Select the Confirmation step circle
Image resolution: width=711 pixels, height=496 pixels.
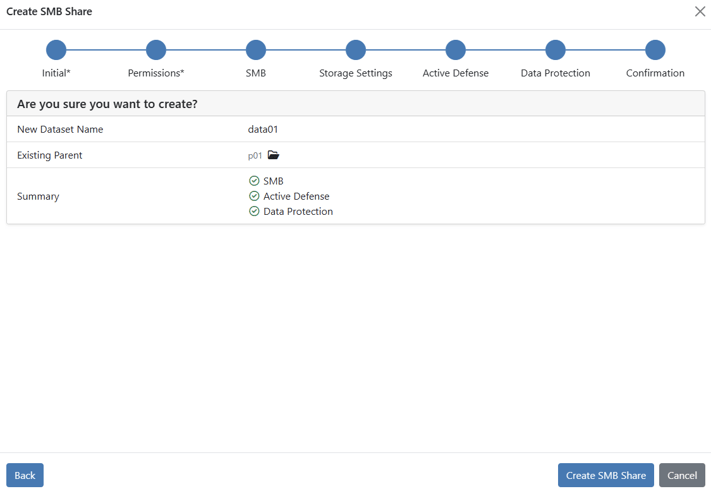click(655, 50)
